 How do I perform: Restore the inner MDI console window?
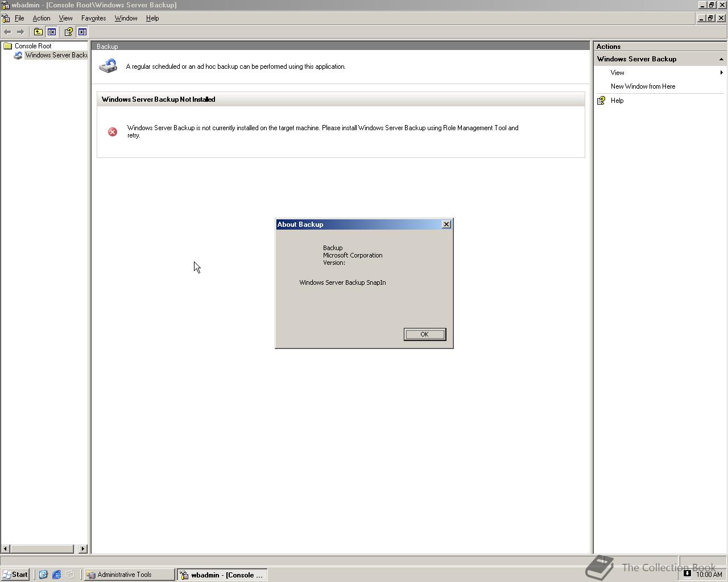[710, 18]
